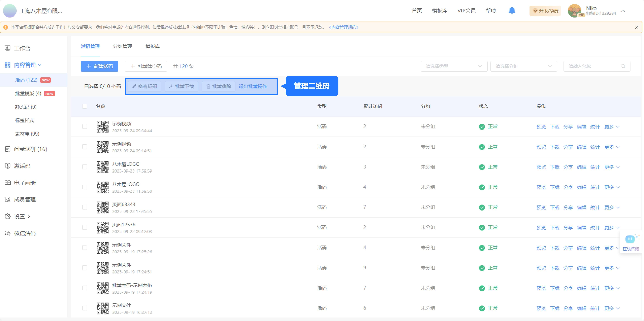Click the search magnifier in name field
Viewport: 644px width, 321px height.
623,66
